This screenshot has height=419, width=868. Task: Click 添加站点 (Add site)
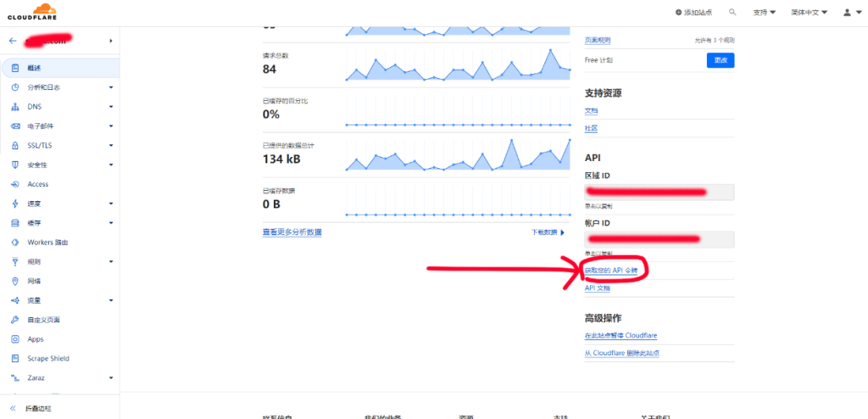693,12
